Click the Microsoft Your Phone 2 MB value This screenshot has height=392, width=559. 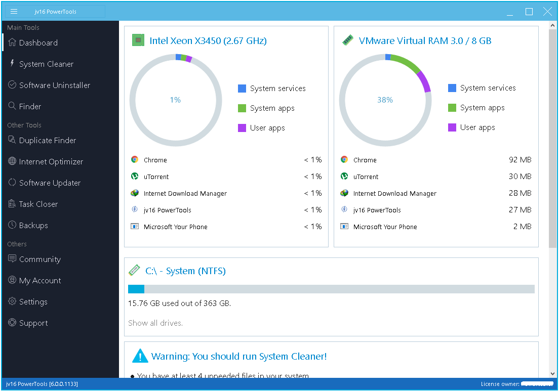(522, 227)
